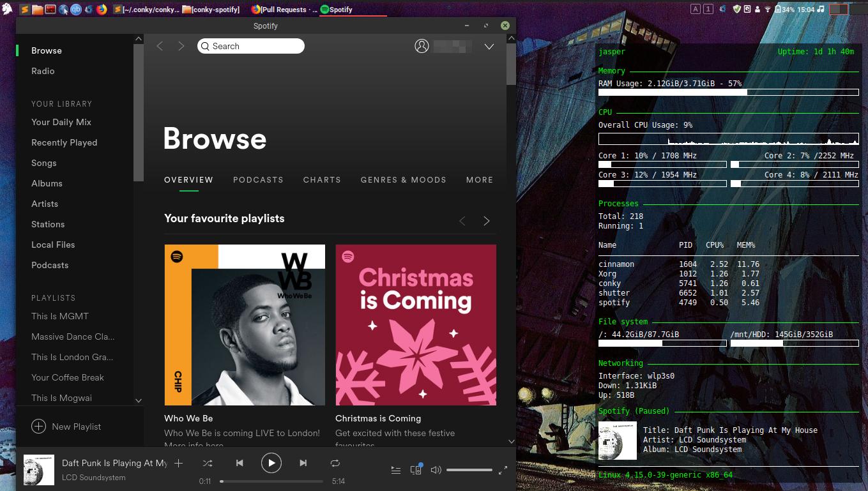Click the main content scrollbar down arrow
868x491 pixels.
point(511,441)
